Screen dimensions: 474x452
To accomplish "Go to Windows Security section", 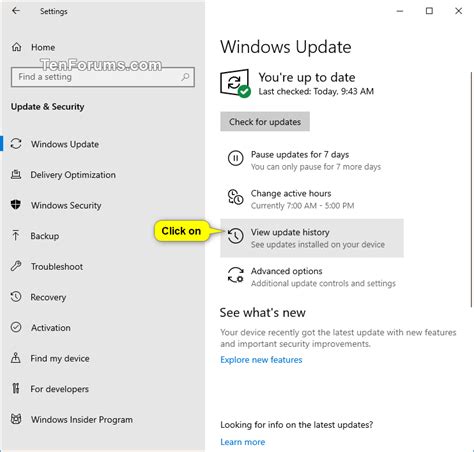I will pos(66,205).
